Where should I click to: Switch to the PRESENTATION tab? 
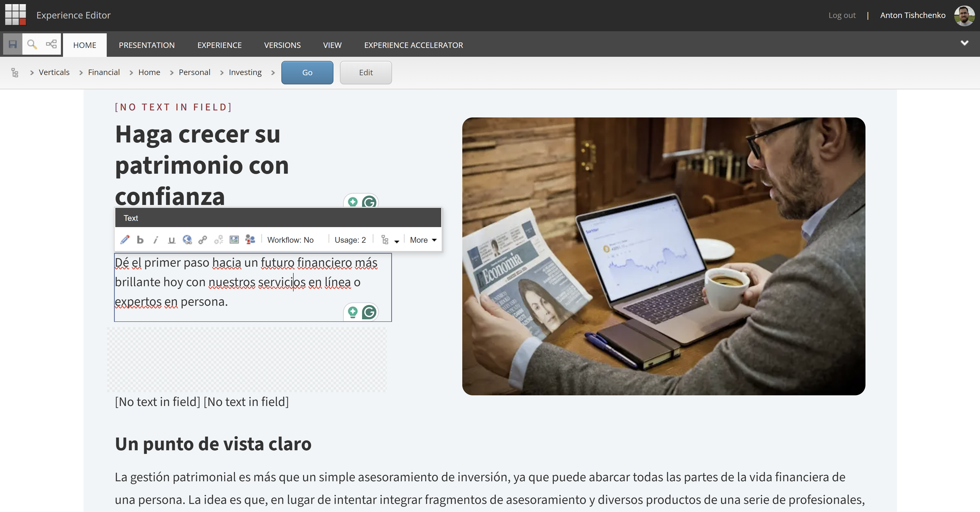tap(147, 45)
